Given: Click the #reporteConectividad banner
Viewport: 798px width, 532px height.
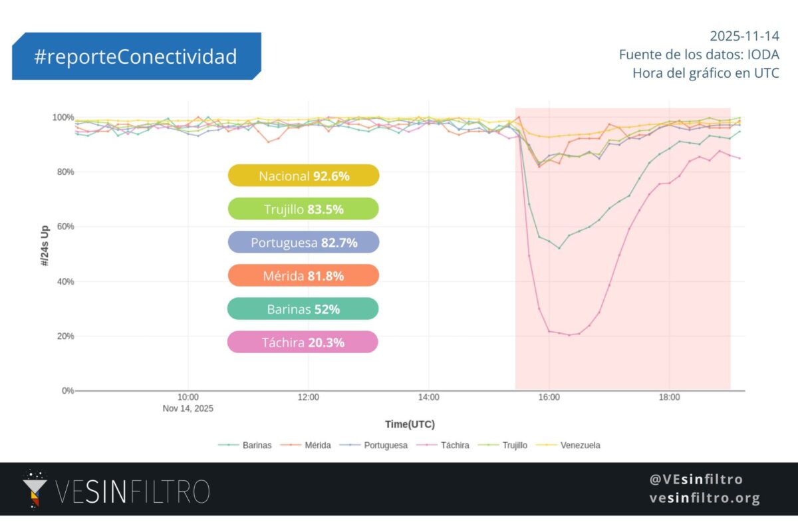Looking at the screenshot, I should [136, 57].
